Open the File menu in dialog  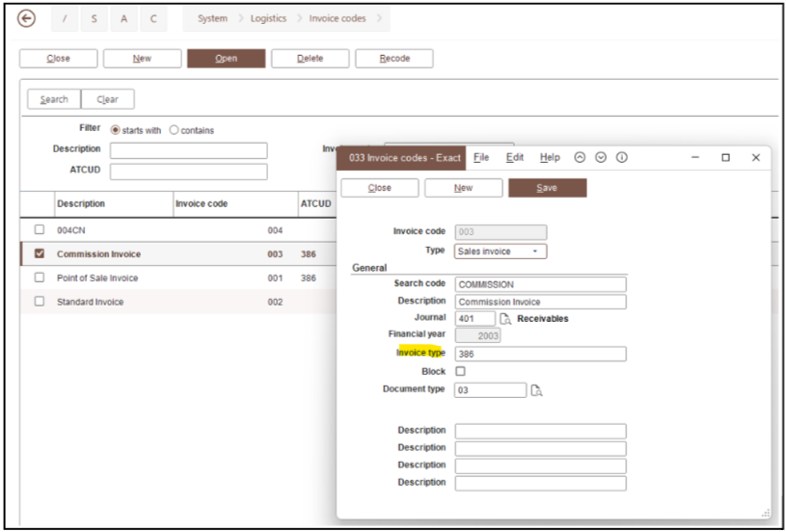point(481,157)
